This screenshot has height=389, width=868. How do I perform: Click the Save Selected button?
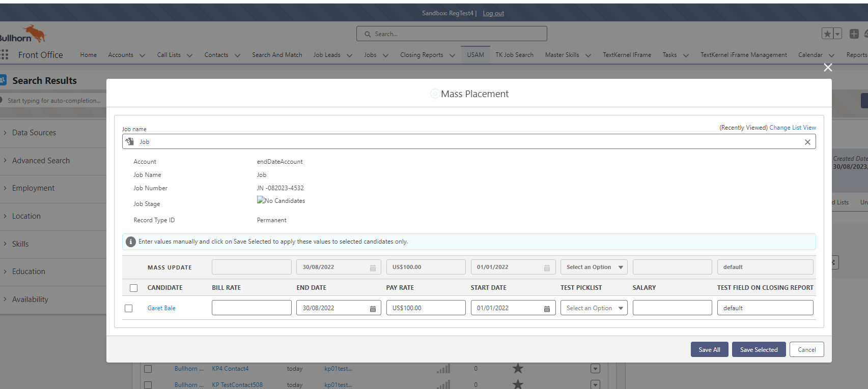point(759,349)
